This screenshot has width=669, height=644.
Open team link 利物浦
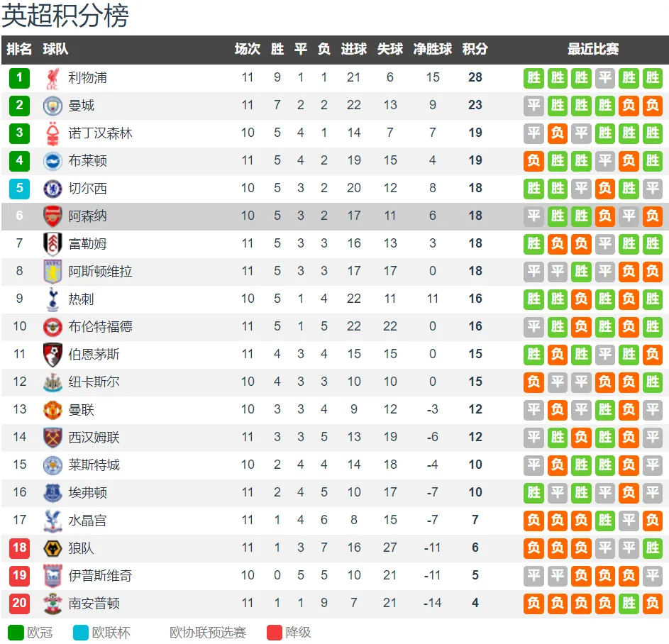click(x=87, y=77)
